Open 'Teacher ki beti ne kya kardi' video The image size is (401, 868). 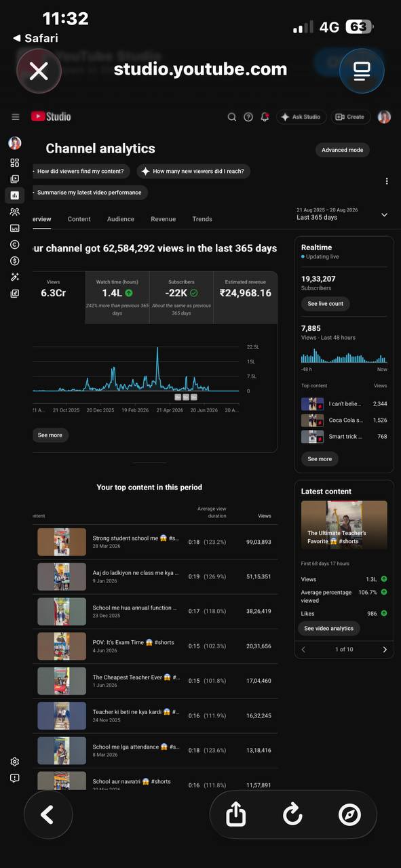click(x=155, y=715)
